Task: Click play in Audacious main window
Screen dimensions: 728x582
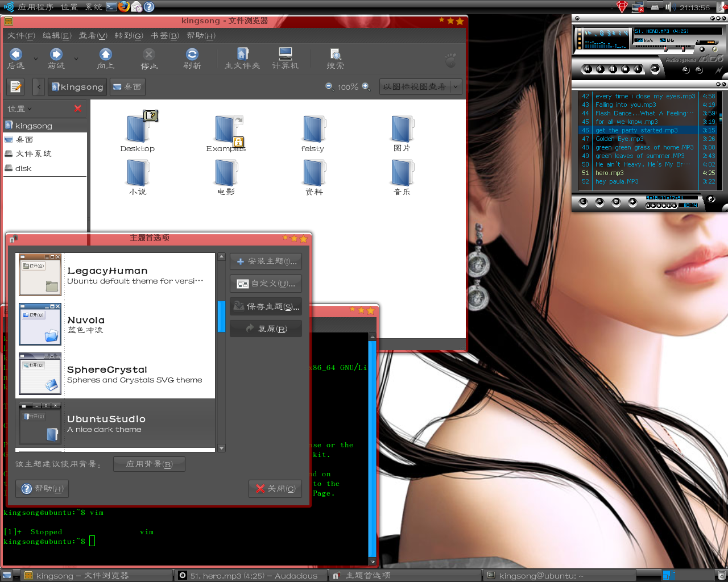Action: point(600,69)
